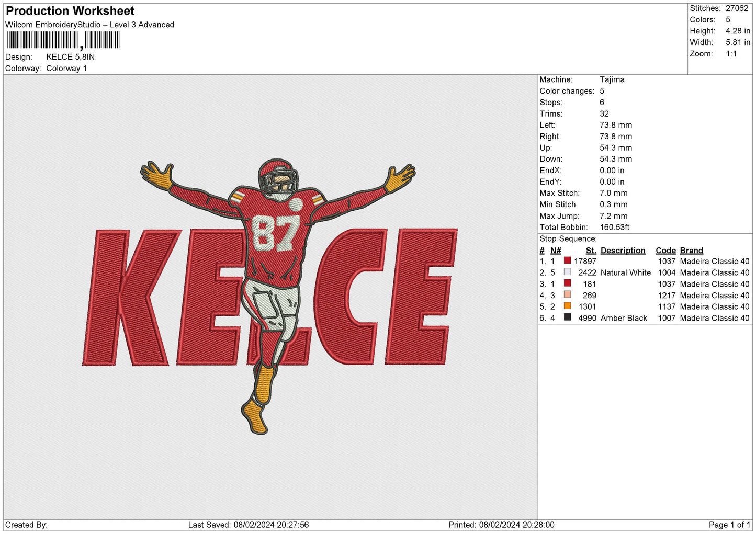The image size is (756, 534).
Task: Click the Height value '4.28 in'
Action: pyautogui.click(x=738, y=31)
